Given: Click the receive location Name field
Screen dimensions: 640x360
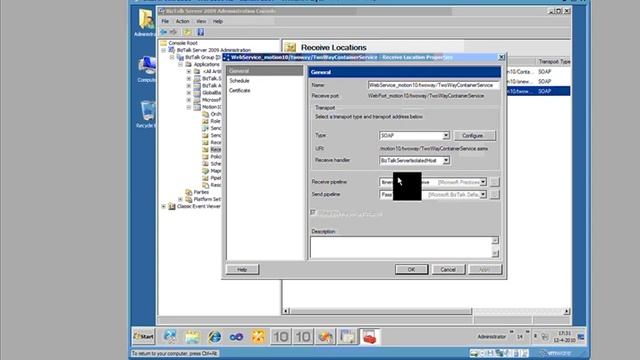Looking at the screenshot, I should tap(433, 85).
